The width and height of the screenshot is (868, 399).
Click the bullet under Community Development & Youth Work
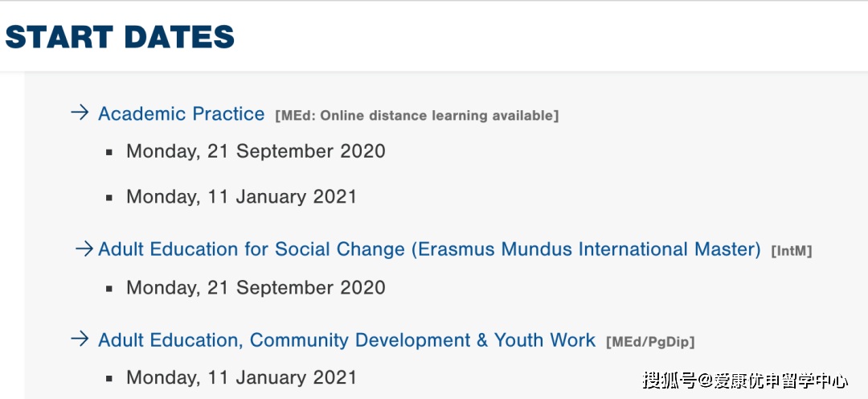click(109, 378)
